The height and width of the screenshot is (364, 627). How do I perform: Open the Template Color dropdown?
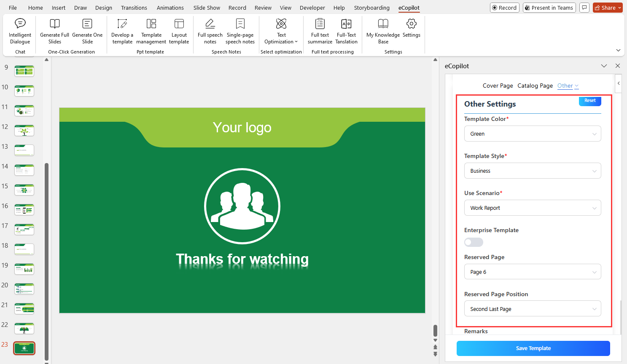click(533, 134)
